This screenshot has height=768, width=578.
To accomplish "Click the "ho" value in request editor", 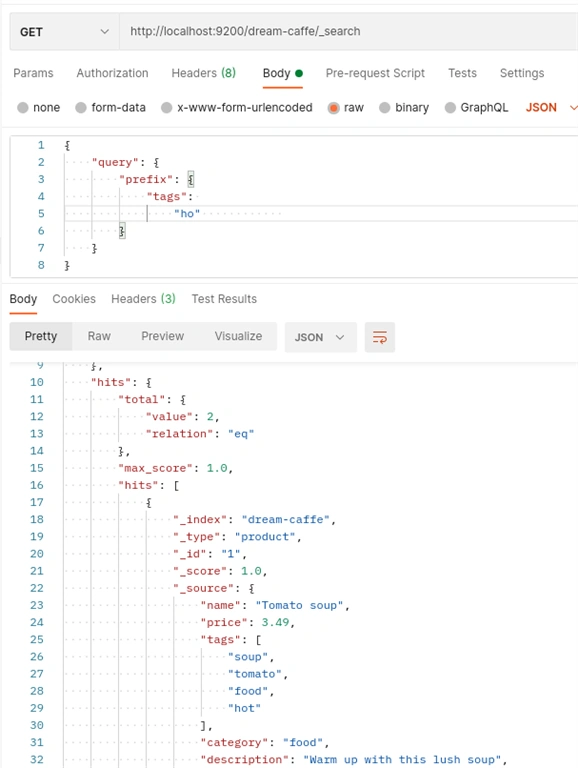I will click(x=187, y=214).
